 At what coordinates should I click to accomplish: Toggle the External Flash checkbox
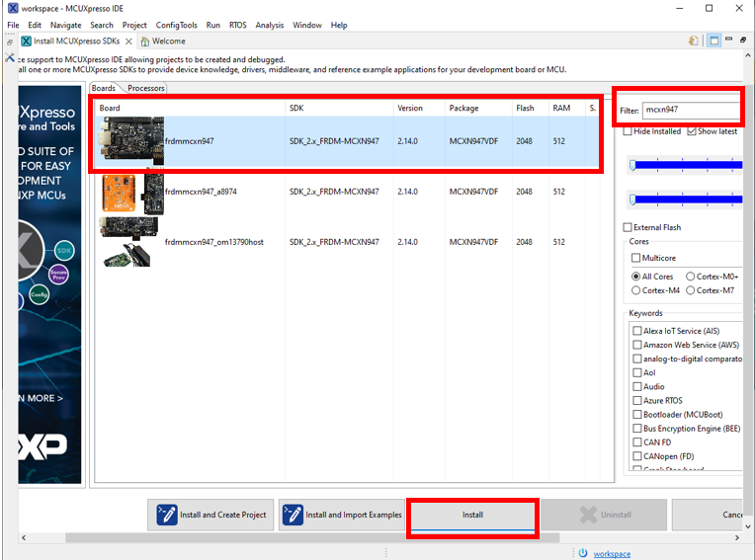point(629,227)
